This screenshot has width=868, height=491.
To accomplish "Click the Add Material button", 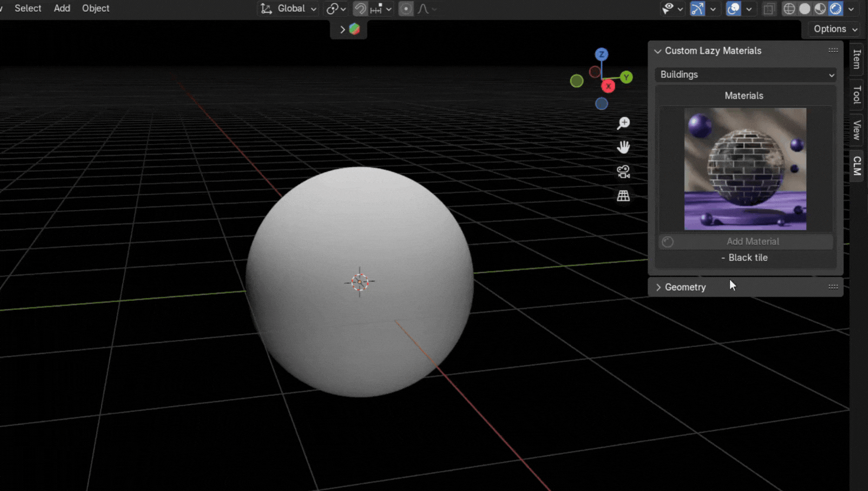I will [752, 241].
